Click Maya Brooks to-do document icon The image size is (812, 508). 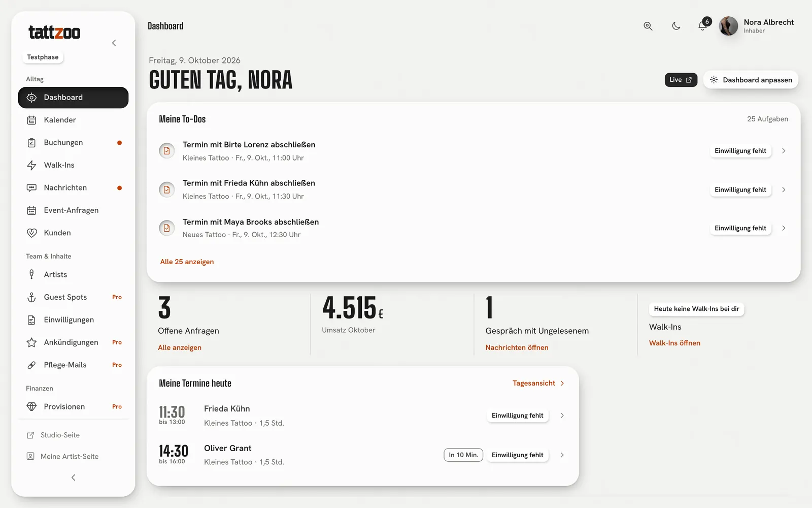167,228
